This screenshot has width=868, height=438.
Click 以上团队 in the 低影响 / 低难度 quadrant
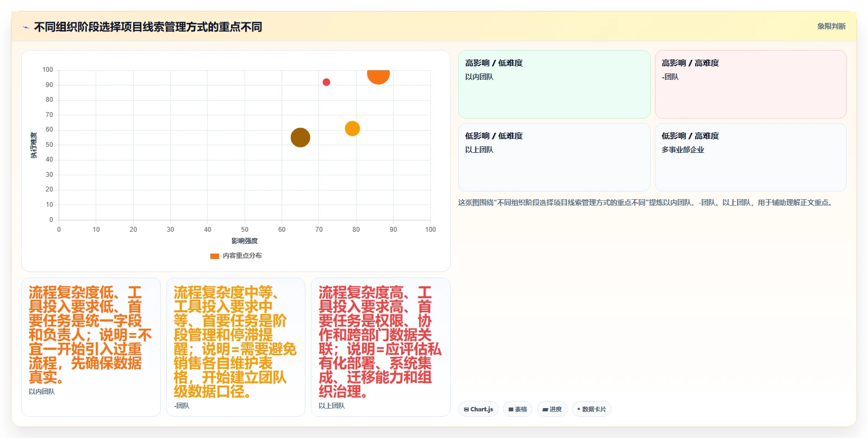point(479,150)
